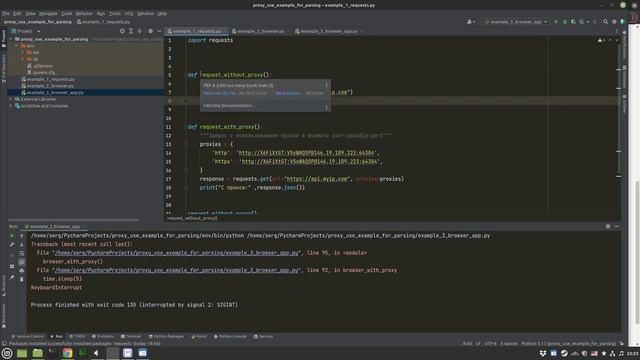
Task: Click the inspection warnings indicator in editor
Action: (x=602, y=40)
